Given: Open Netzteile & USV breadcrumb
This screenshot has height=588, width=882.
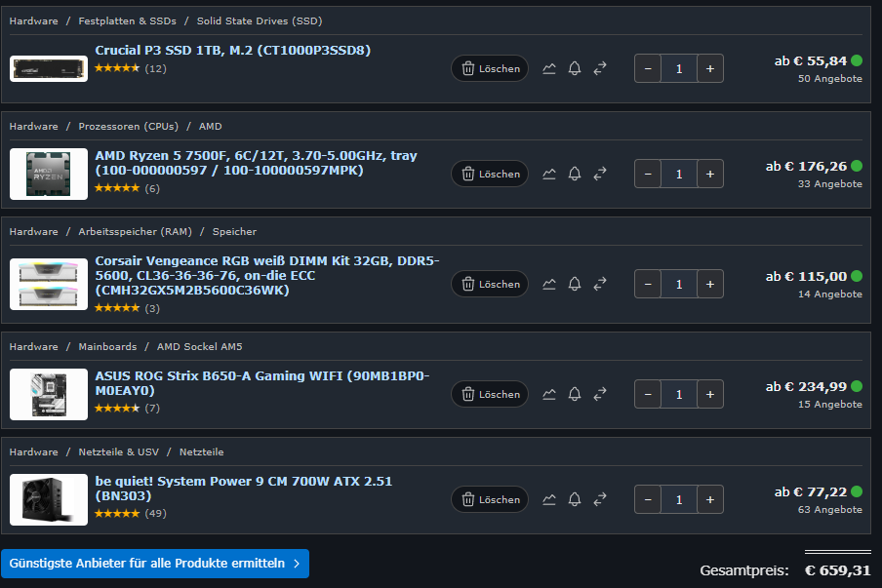Looking at the screenshot, I should coord(119,451).
